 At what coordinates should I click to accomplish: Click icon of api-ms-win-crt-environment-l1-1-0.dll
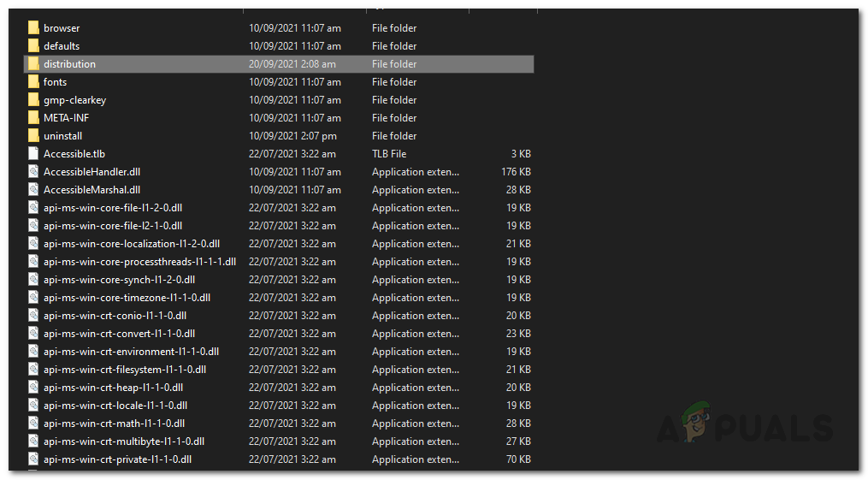33,352
